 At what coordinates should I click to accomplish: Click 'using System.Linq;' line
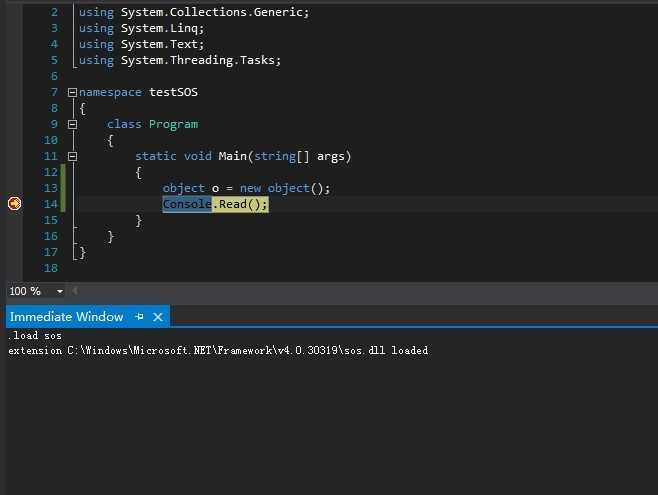pyautogui.click(x=141, y=28)
